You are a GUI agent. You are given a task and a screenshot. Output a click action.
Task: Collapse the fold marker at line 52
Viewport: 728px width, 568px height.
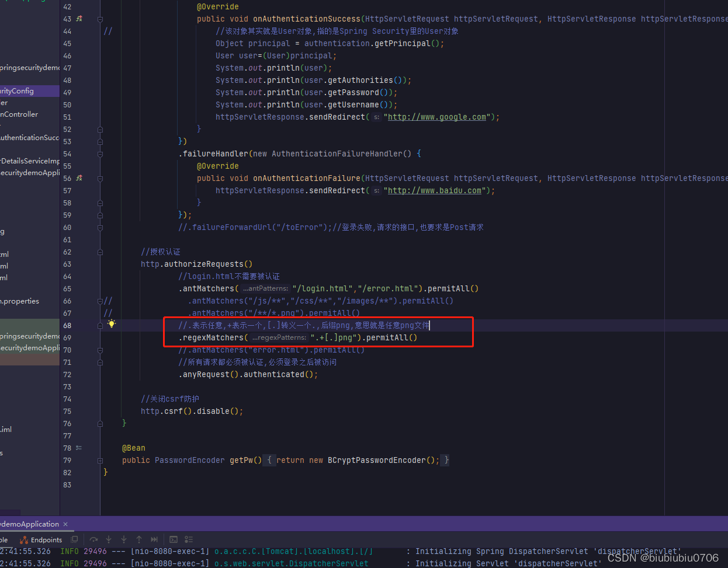pos(100,129)
